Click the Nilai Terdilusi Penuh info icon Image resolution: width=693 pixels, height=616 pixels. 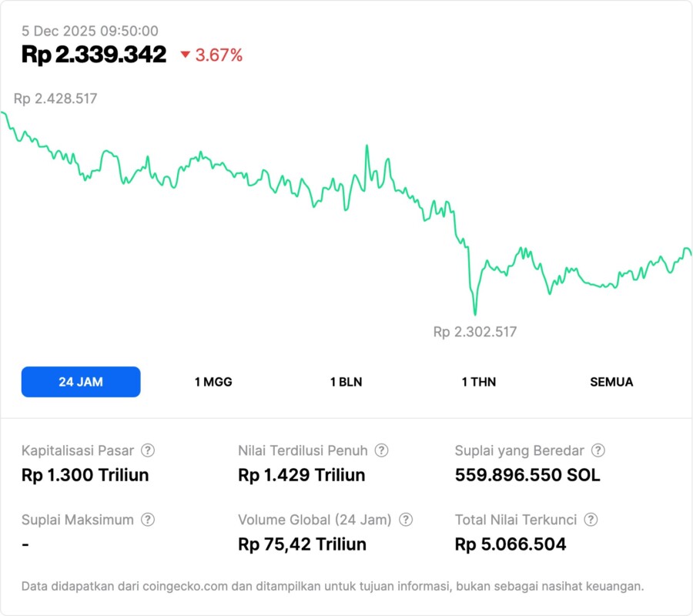pyautogui.click(x=381, y=450)
